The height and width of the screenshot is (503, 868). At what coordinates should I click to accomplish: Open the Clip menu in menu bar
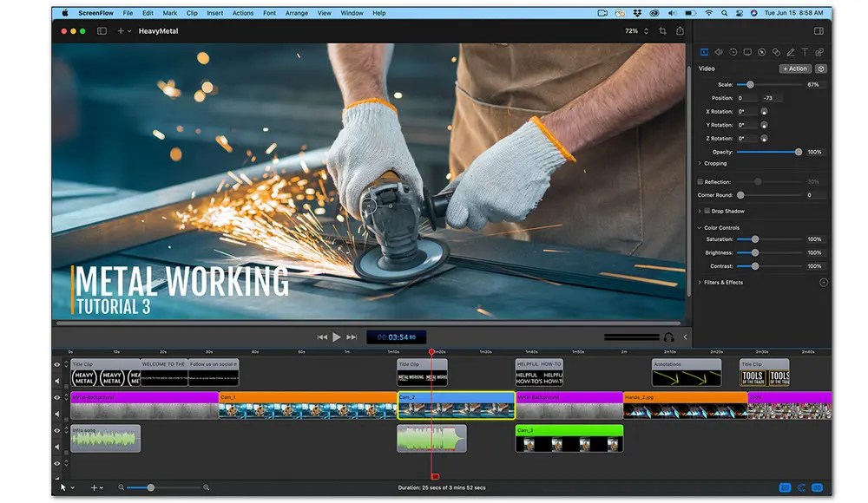191,12
